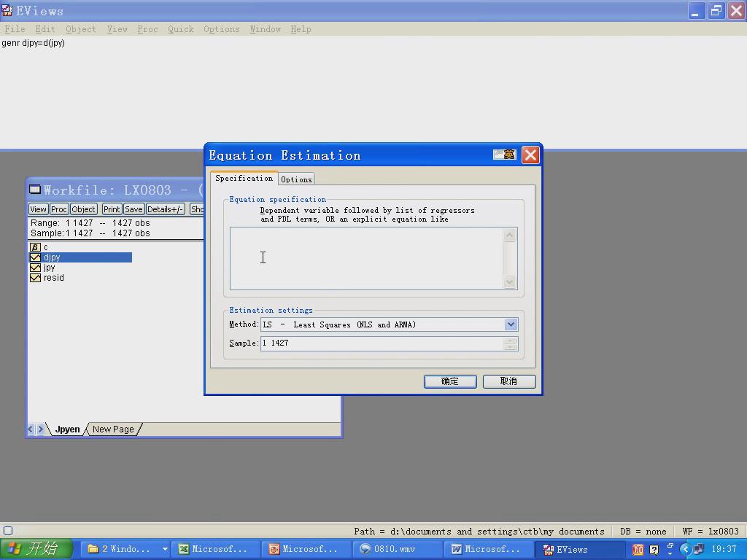
Task: Open the Quick menu
Action: 181,29
